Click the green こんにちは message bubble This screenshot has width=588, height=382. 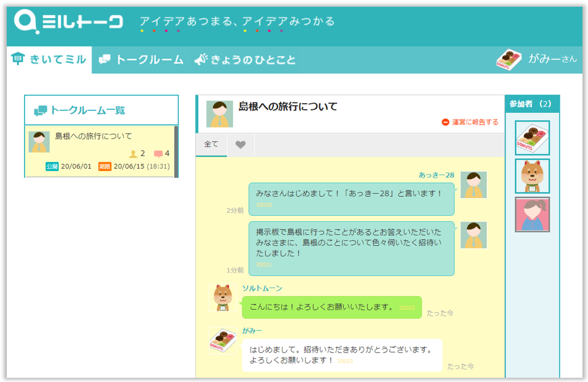[331, 307]
